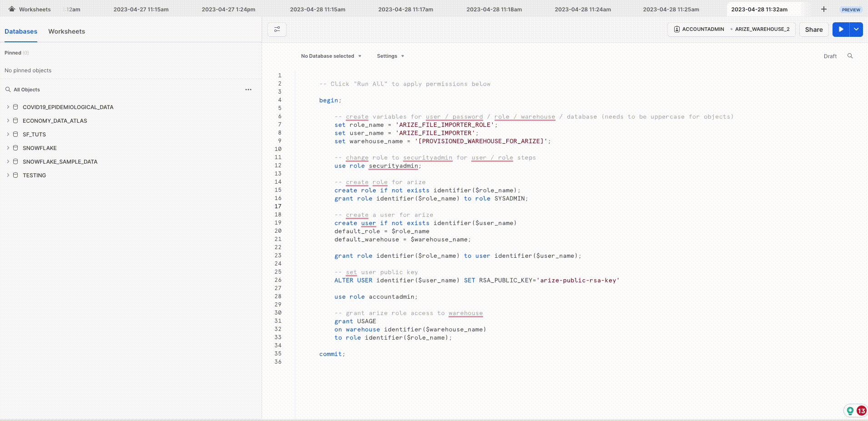This screenshot has width=868, height=421.
Task: Switch to the Worksheets sidebar tab
Action: 66,31
